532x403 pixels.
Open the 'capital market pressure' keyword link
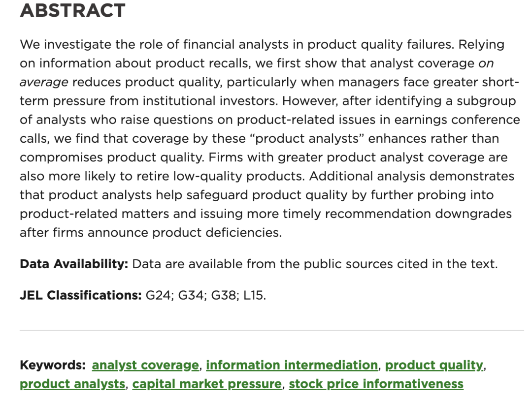pos(207,384)
